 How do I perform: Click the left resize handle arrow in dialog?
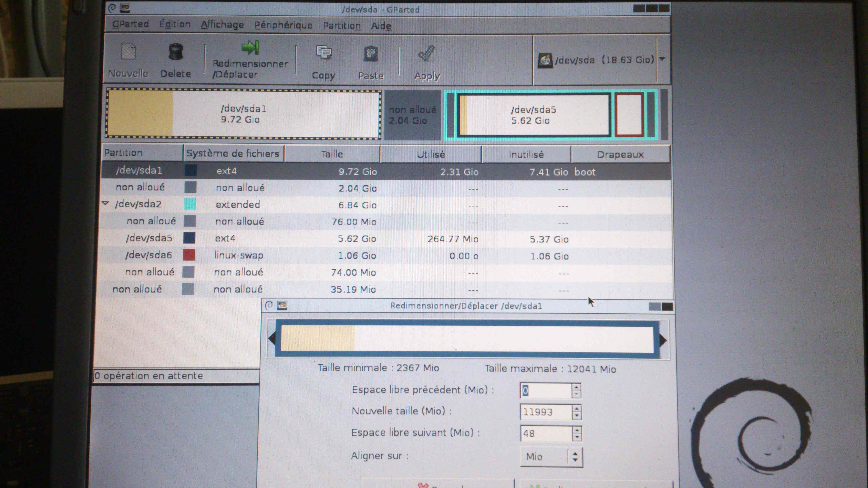(272, 339)
